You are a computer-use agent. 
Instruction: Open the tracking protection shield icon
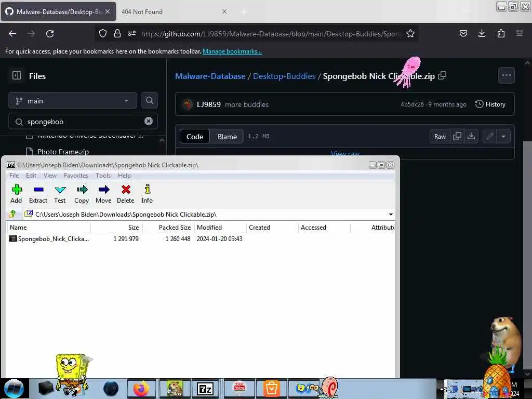(x=103, y=34)
